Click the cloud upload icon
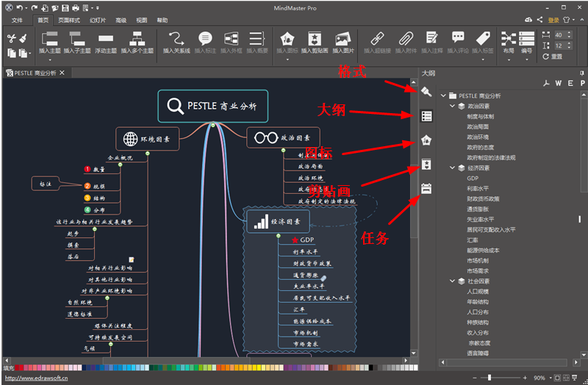This screenshot has width=588, height=385. (528, 20)
